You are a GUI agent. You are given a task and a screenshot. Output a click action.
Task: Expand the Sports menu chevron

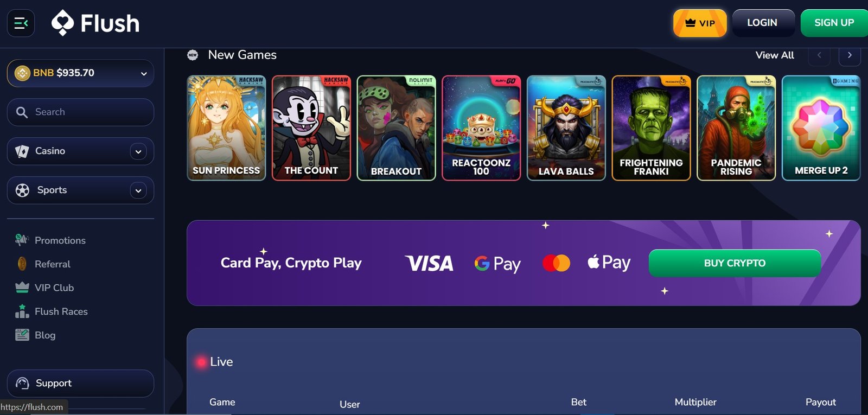click(x=138, y=190)
